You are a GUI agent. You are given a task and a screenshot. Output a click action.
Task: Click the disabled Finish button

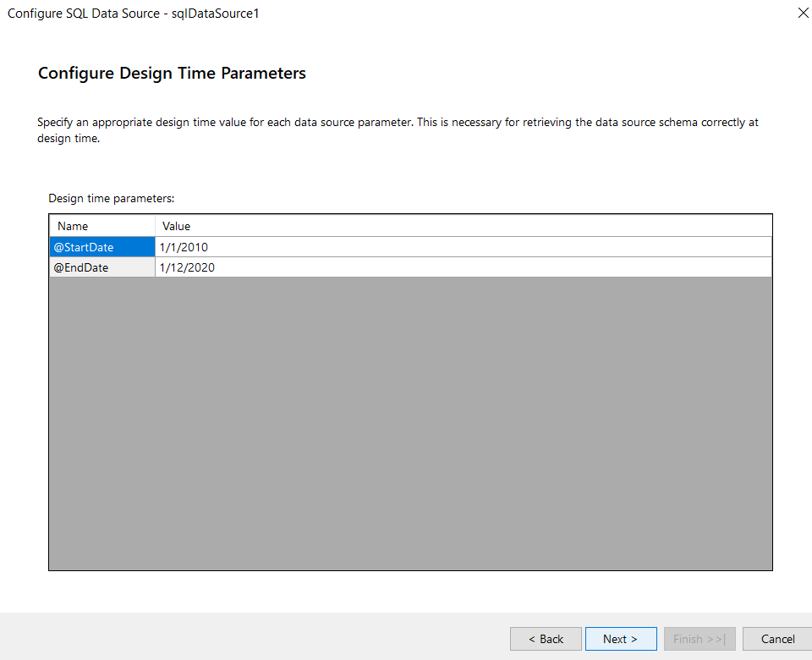pos(700,639)
